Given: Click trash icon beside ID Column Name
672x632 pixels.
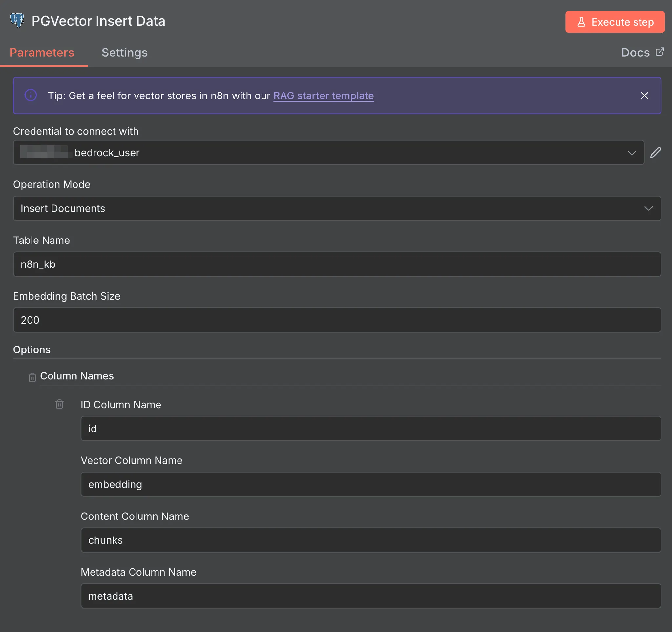Looking at the screenshot, I should [x=59, y=404].
